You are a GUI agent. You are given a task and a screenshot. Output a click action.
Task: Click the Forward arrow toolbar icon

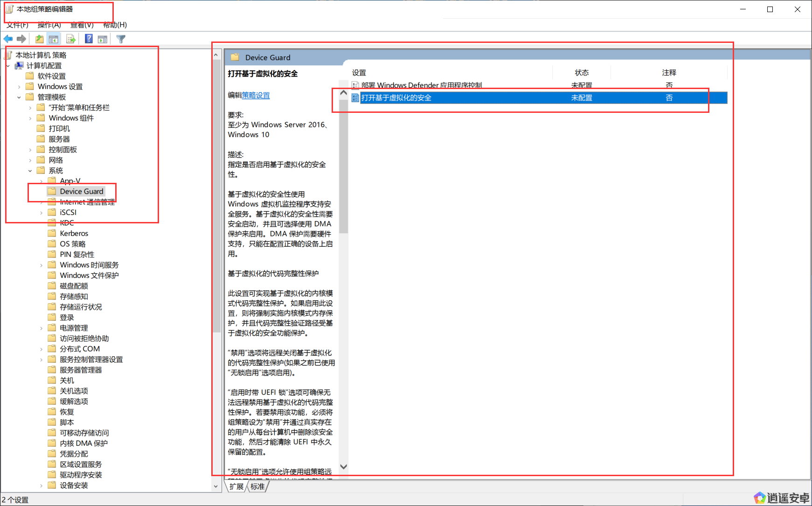[21, 39]
